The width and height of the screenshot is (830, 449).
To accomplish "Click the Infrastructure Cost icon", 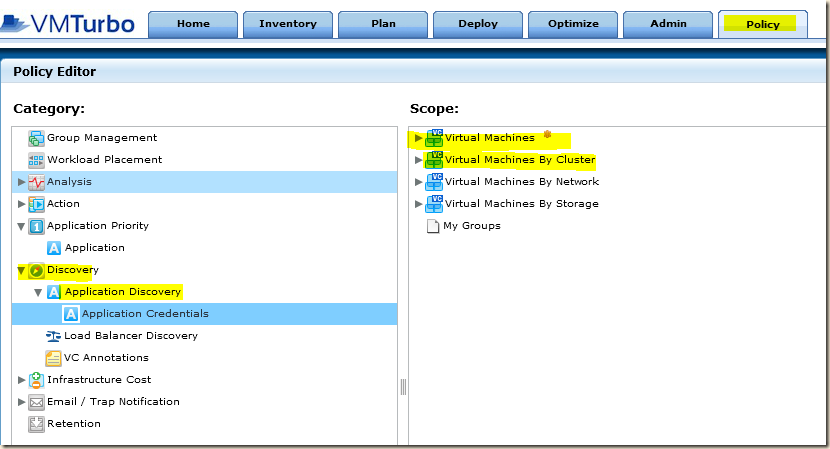I will pyautogui.click(x=36, y=380).
